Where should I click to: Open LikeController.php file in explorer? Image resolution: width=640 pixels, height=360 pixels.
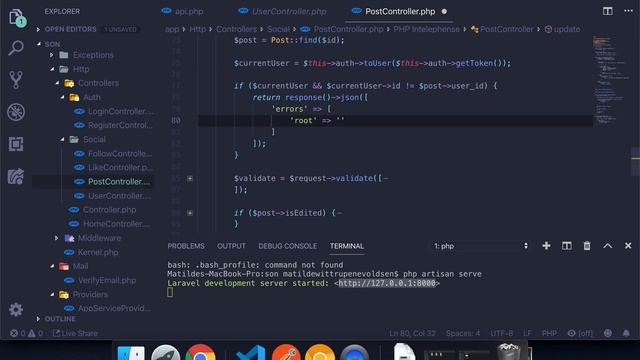113,167
